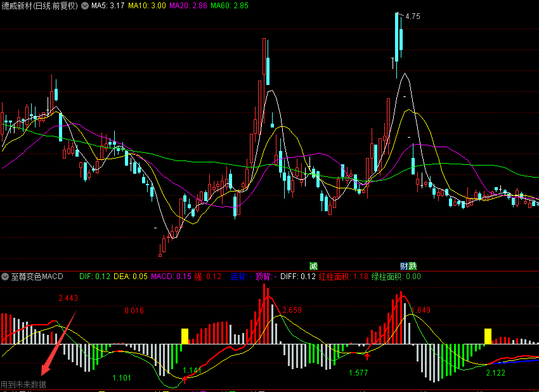The height and width of the screenshot is (392, 539).
Task: Click the 1.101 green area label
Action: 122,378
